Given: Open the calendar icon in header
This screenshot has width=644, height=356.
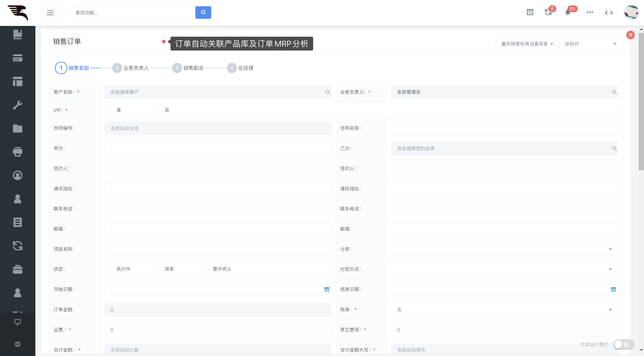Looking at the screenshot, I should coord(530,12).
